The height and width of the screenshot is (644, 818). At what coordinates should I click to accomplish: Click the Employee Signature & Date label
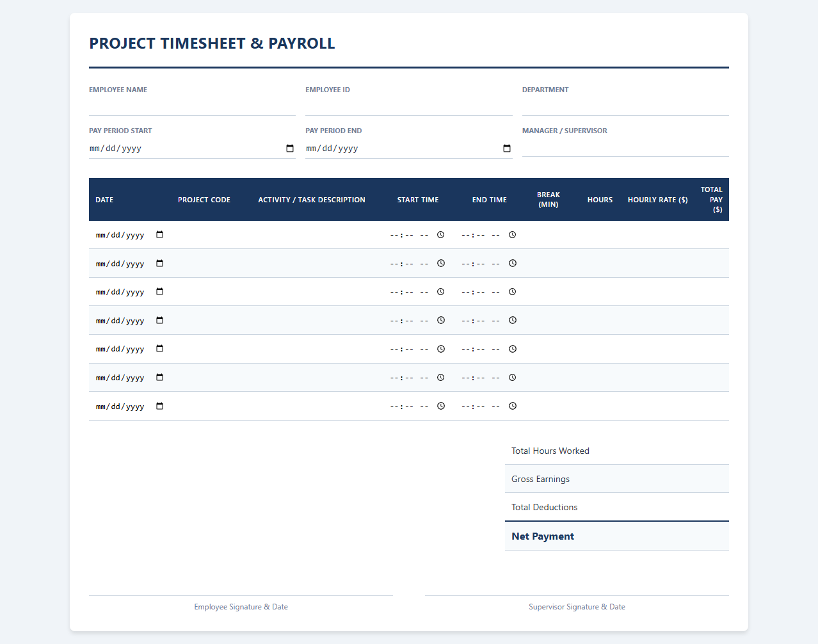point(241,607)
